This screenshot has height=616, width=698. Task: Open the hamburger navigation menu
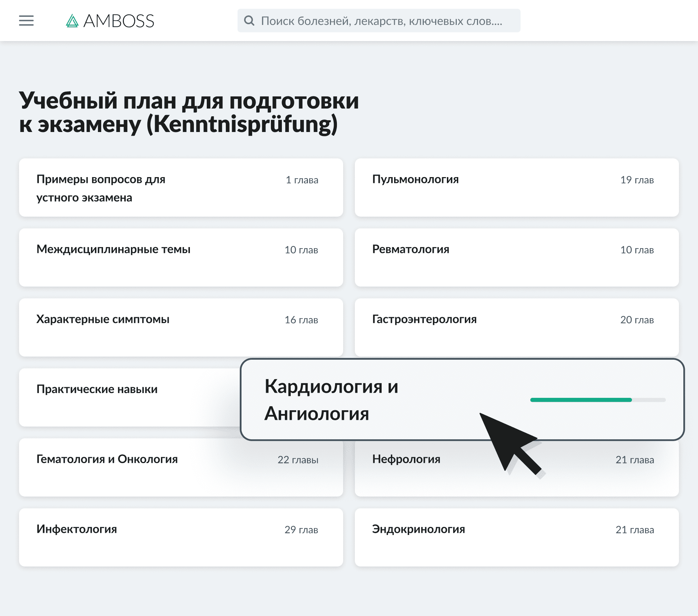(x=26, y=21)
